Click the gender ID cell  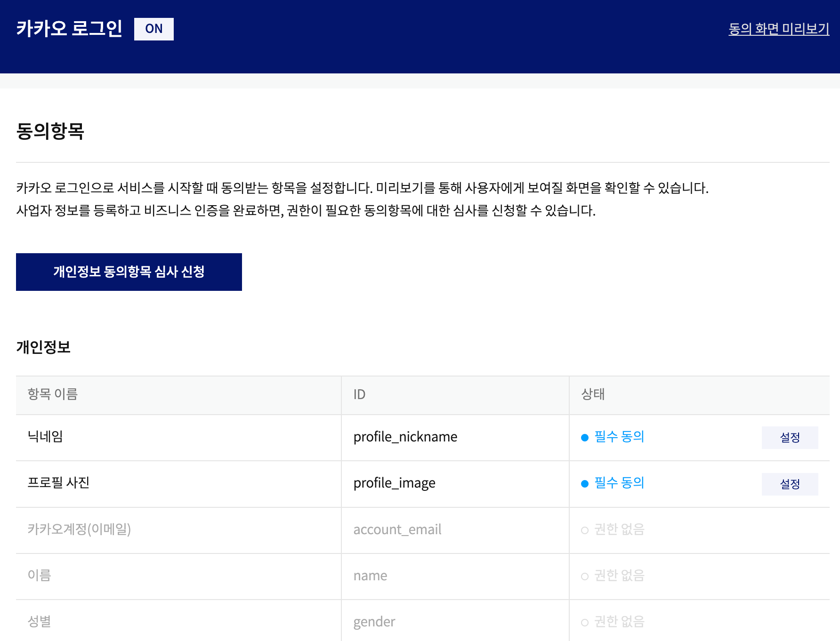455,621
